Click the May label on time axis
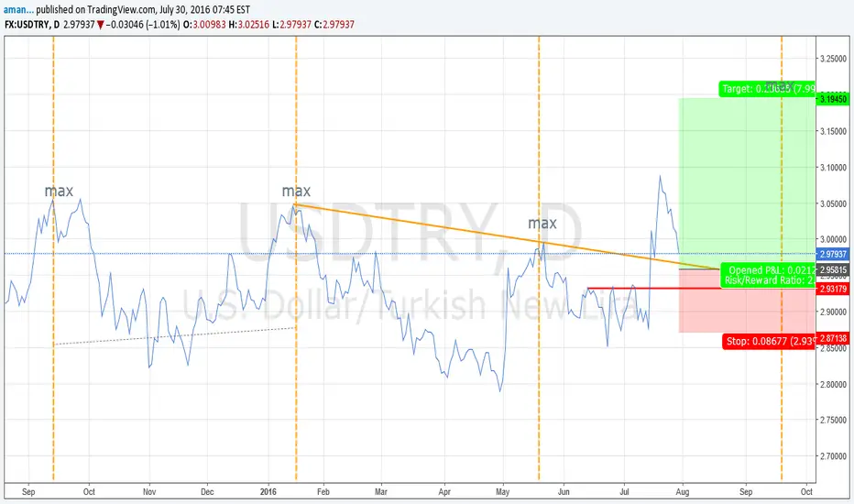This screenshot has width=854, height=504. click(x=502, y=491)
